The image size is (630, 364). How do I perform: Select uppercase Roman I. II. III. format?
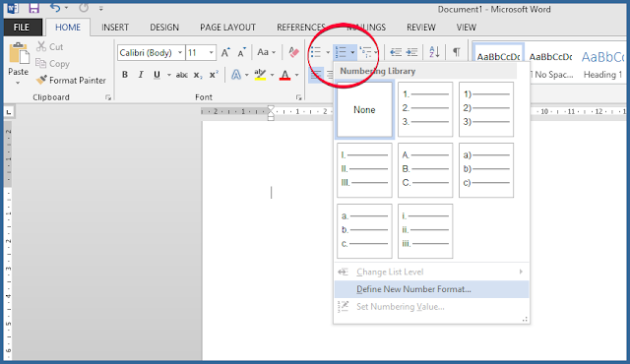tap(364, 170)
